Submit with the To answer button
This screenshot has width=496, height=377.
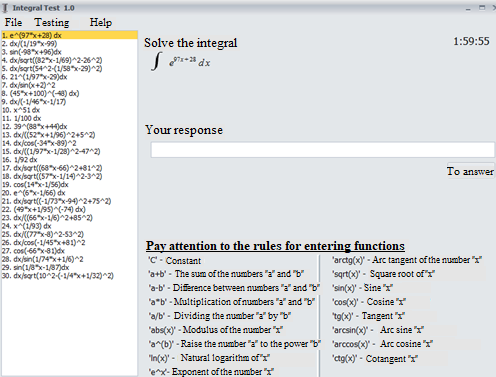[x=470, y=171]
